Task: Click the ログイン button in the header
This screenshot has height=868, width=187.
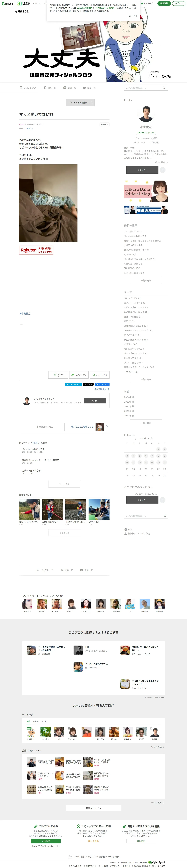Action: [x=179, y=3]
